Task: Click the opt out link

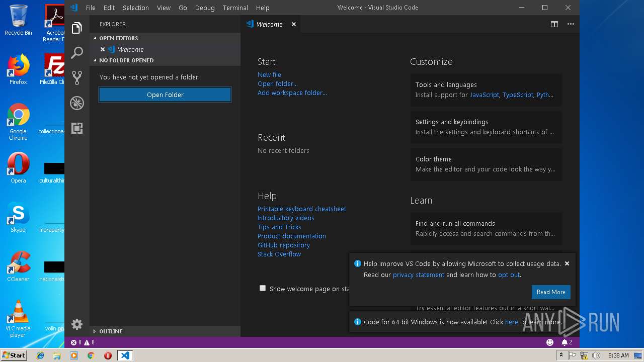Action: [509, 275]
